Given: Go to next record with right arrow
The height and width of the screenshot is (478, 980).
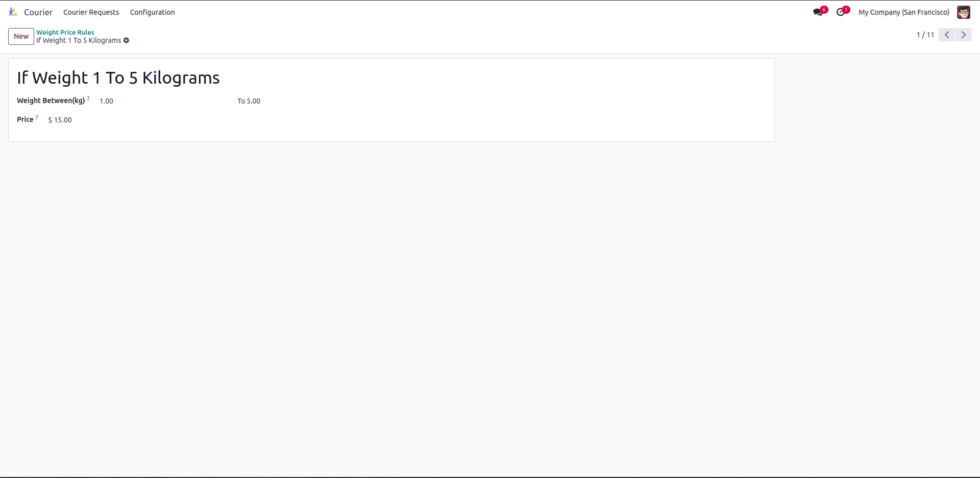Looking at the screenshot, I should (964, 35).
